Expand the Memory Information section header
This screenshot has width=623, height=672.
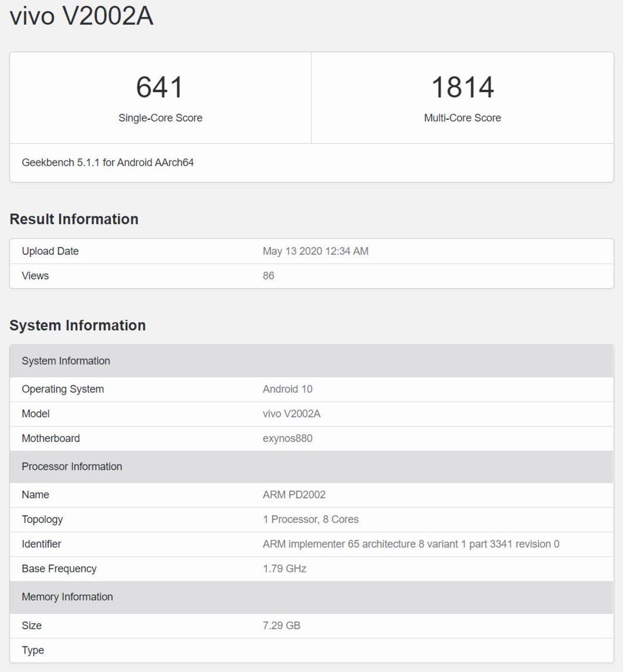tap(67, 597)
